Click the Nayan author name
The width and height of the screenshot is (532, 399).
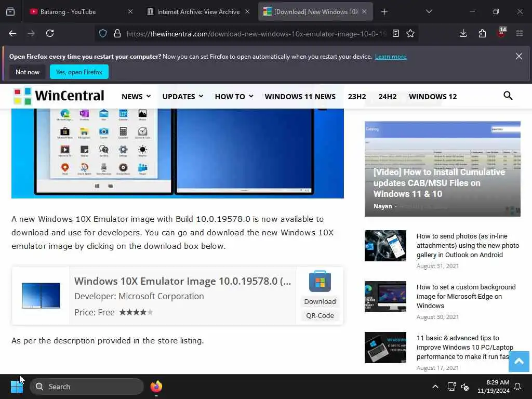coord(383,206)
